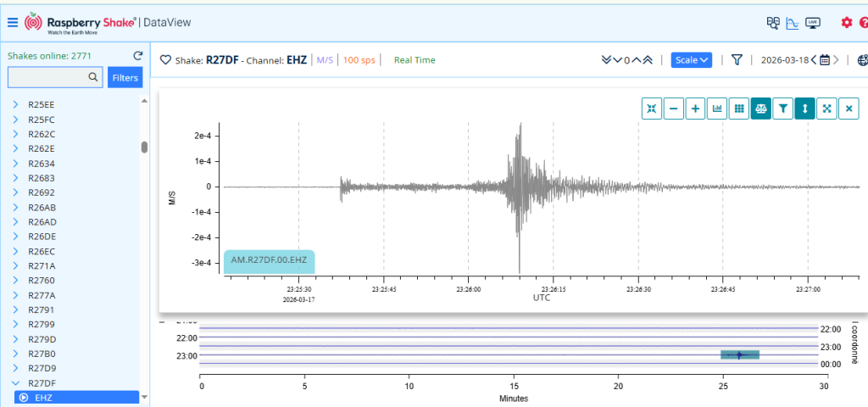868x407 pixels.
Task: Click the grid view icon on waveform toolbar
Action: click(739, 109)
